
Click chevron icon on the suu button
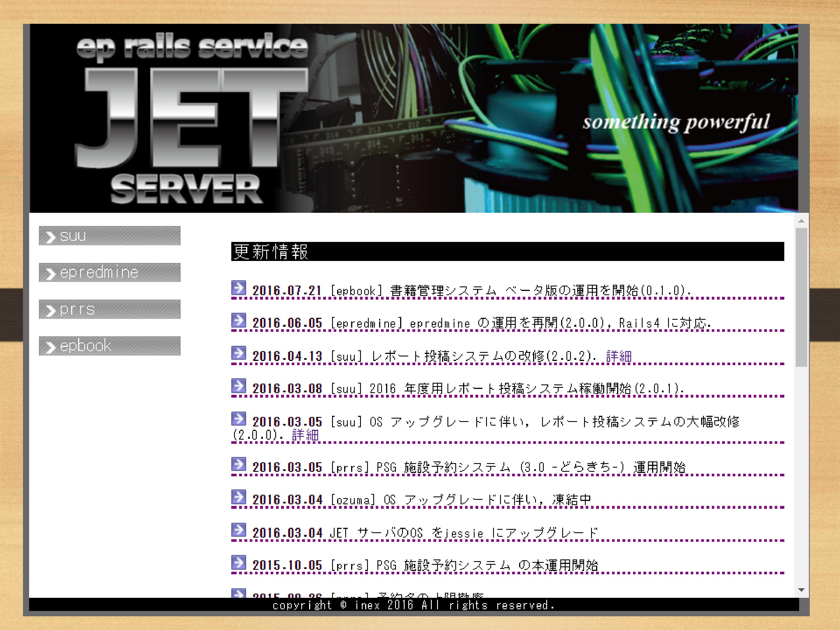pos(50,237)
